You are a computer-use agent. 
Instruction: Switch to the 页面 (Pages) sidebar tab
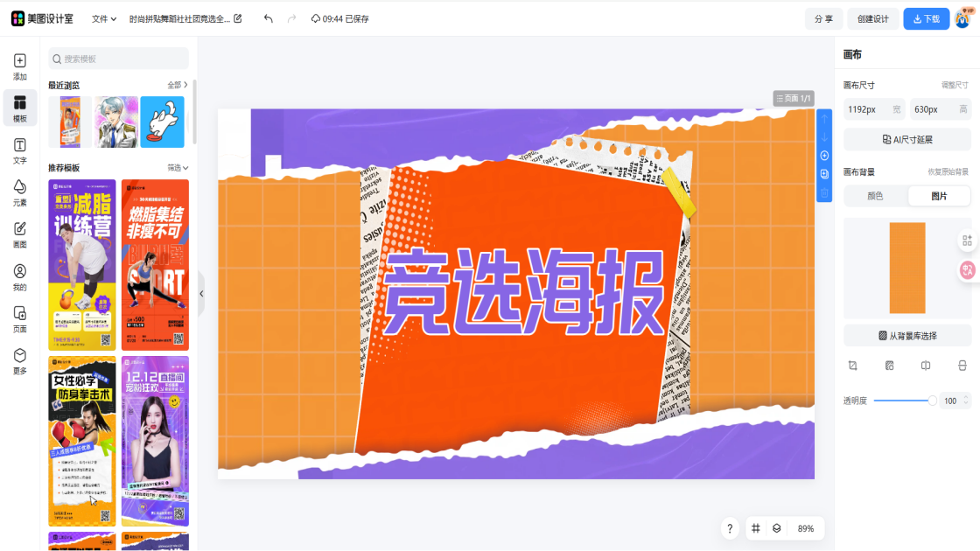coord(19,318)
